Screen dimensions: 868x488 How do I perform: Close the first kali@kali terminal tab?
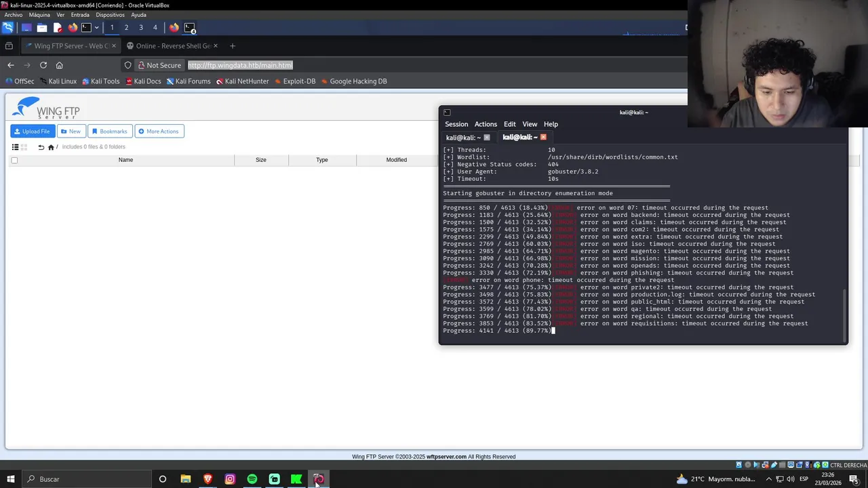[486, 138]
